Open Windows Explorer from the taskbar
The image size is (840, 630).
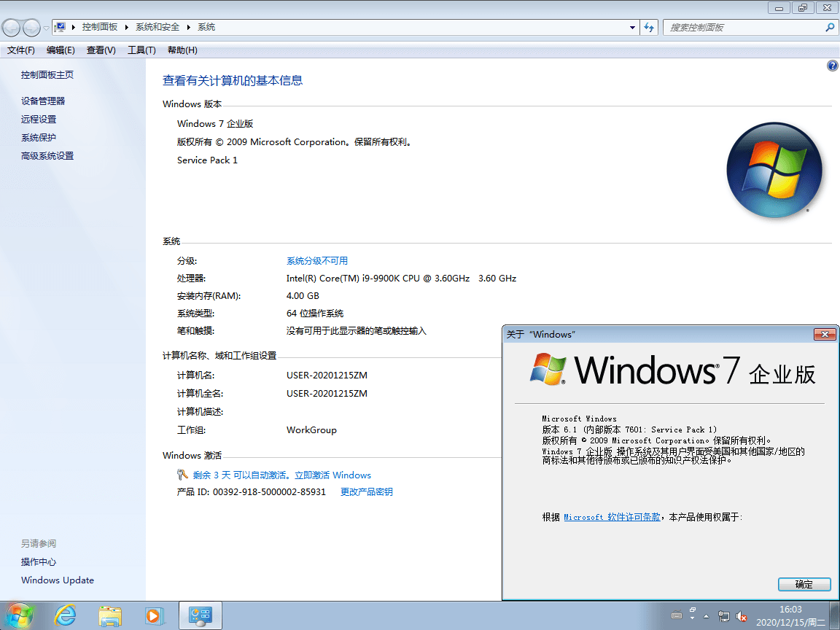[109, 615]
